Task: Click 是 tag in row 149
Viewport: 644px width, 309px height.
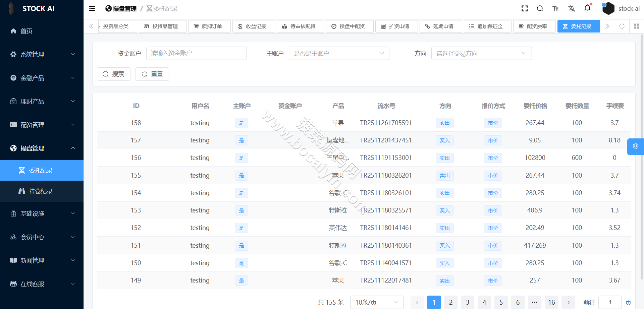Action: tap(241, 281)
